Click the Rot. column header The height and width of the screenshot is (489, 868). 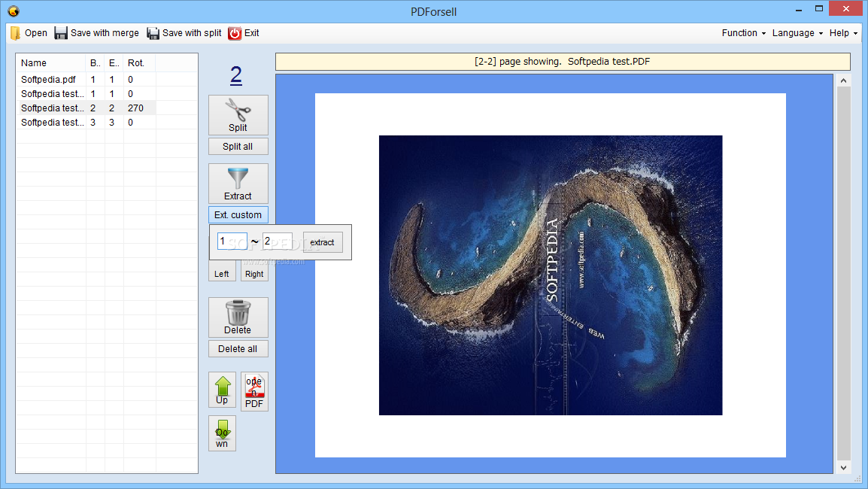pyautogui.click(x=139, y=63)
